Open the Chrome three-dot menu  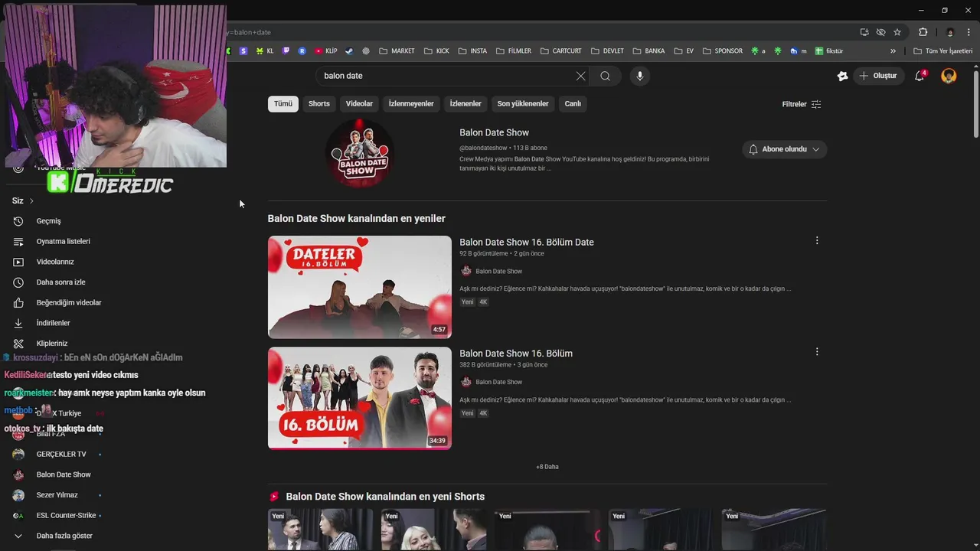[969, 32]
